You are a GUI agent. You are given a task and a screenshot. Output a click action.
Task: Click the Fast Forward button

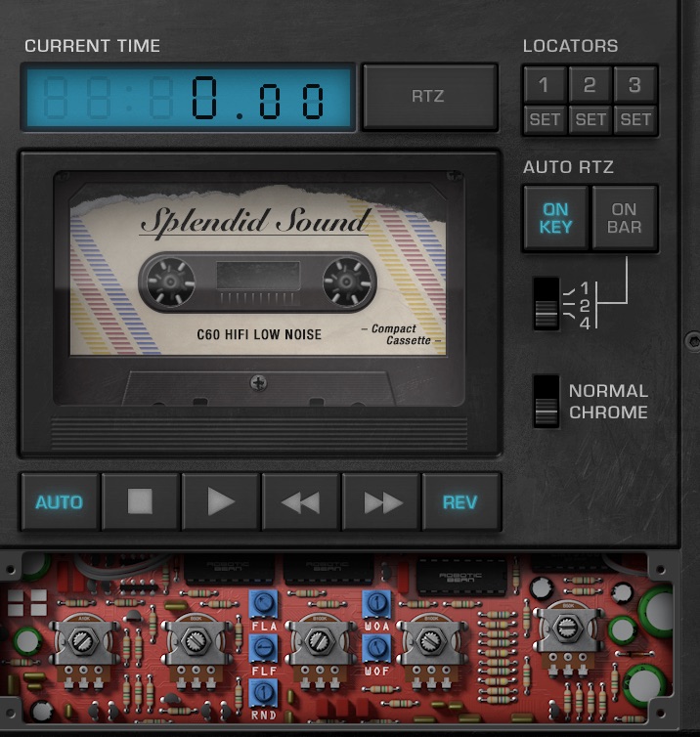(381, 502)
